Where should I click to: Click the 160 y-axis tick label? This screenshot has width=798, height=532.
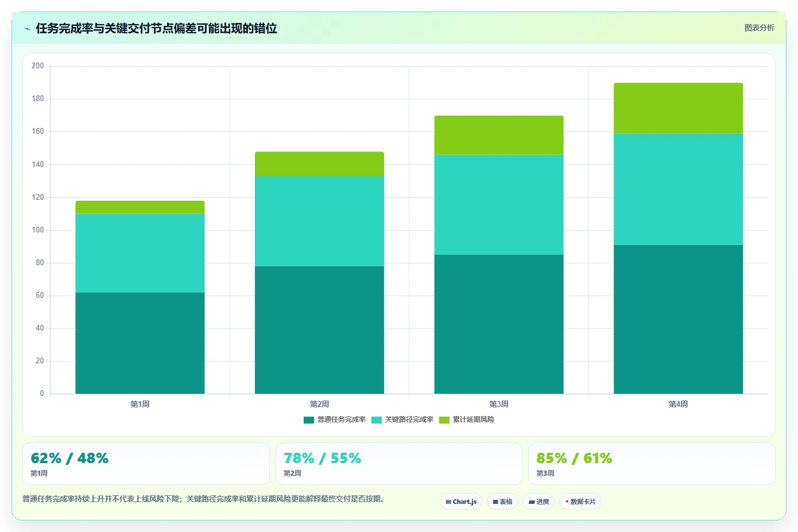coord(38,131)
